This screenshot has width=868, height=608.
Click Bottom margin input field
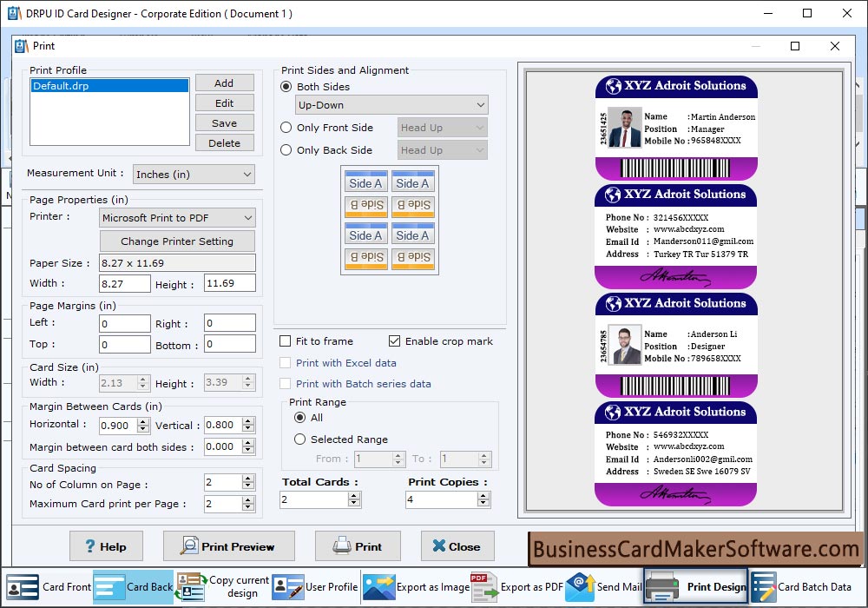coord(230,344)
